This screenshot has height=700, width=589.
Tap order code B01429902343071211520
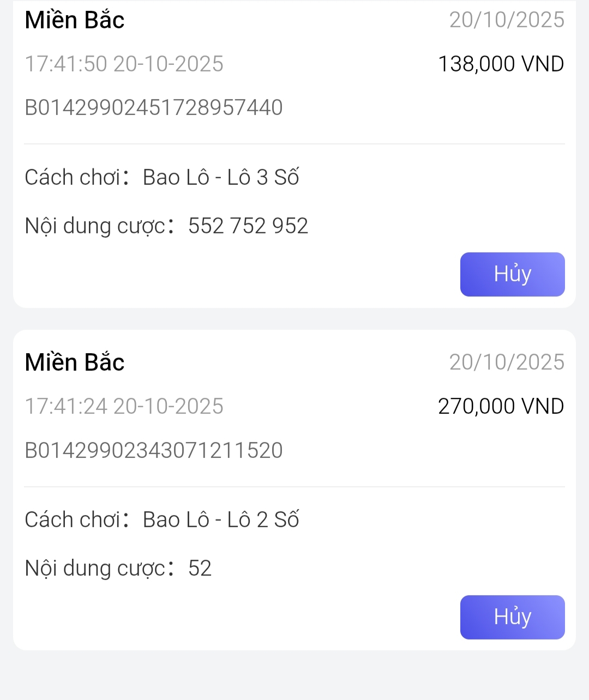[154, 450]
